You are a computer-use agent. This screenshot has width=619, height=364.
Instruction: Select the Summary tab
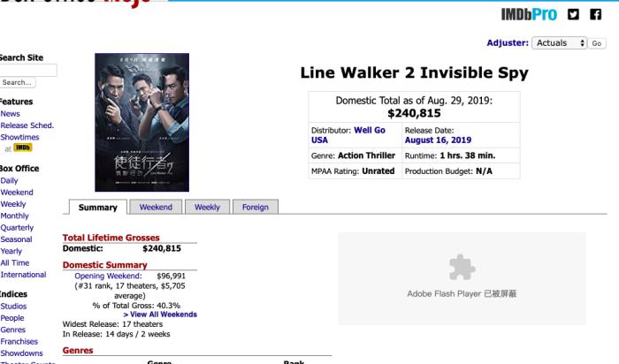point(98,208)
